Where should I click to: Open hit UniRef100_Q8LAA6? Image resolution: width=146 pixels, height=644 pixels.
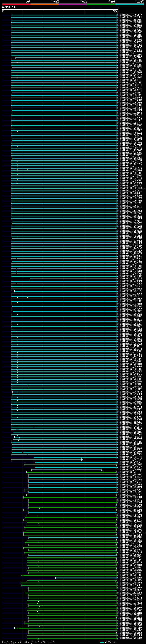pyautogui.click(x=131, y=60)
